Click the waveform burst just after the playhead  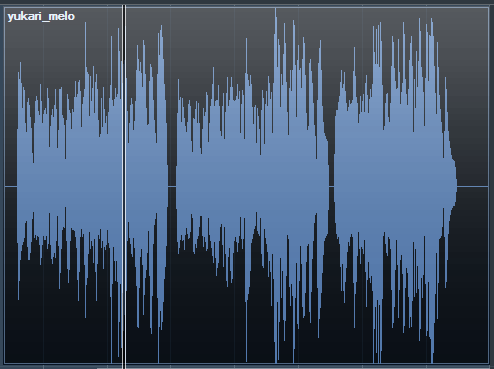[147, 187]
